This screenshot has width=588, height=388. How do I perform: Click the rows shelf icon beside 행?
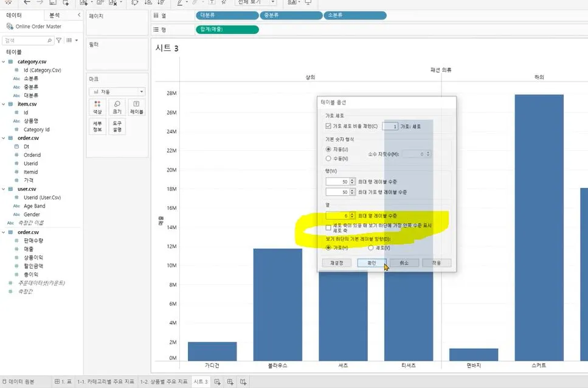coord(156,29)
